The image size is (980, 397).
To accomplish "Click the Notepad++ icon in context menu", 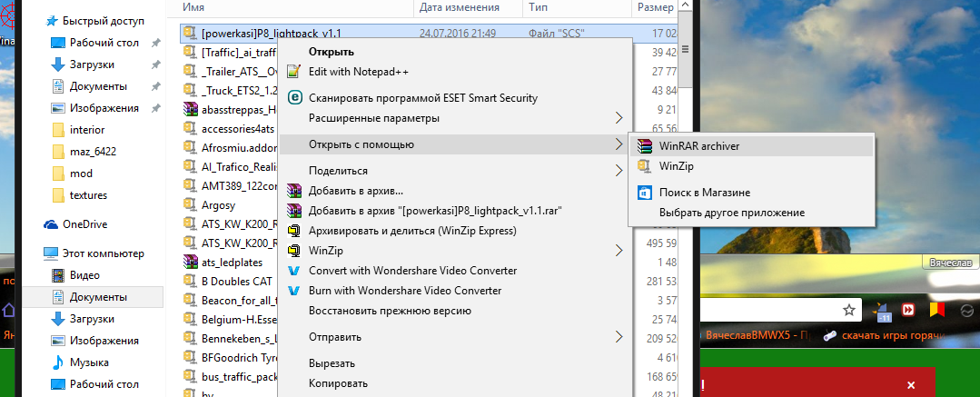I will [x=293, y=72].
